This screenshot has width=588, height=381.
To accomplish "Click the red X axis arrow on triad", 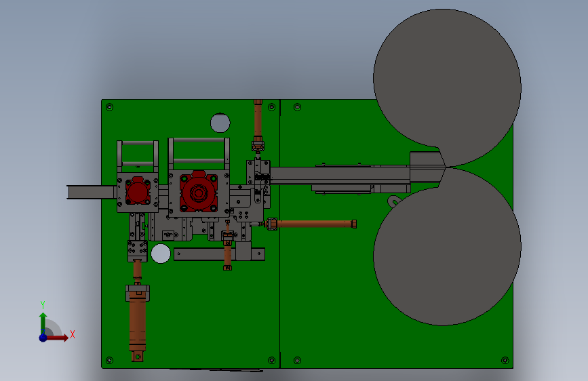I will pyautogui.click(x=56, y=338).
